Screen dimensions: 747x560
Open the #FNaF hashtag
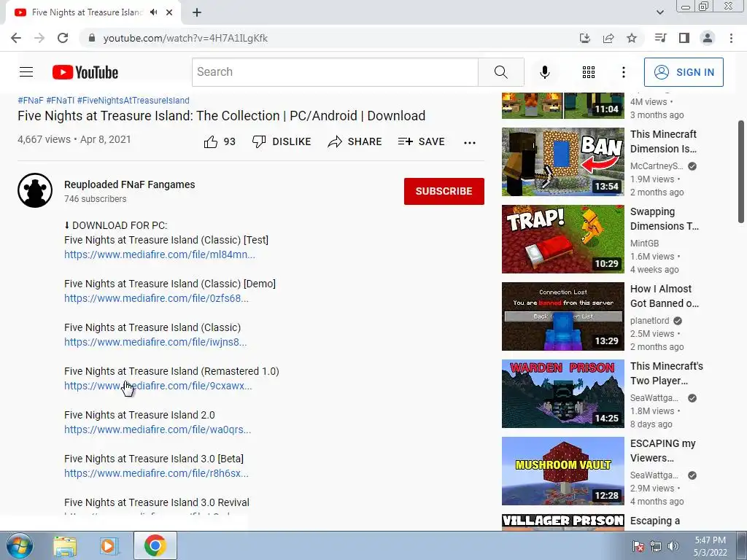(31, 101)
